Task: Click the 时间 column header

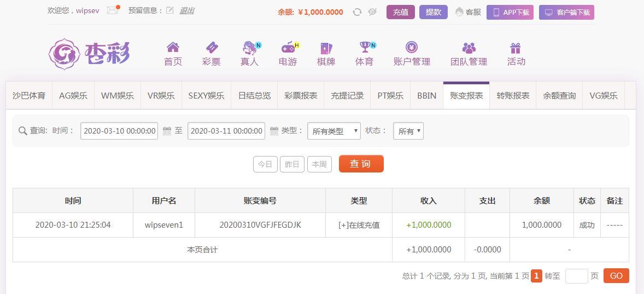Action: 73,201
